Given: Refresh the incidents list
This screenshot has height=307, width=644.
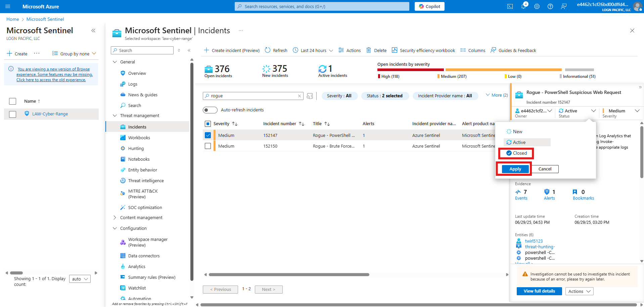Looking at the screenshot, I should [276, 50].
